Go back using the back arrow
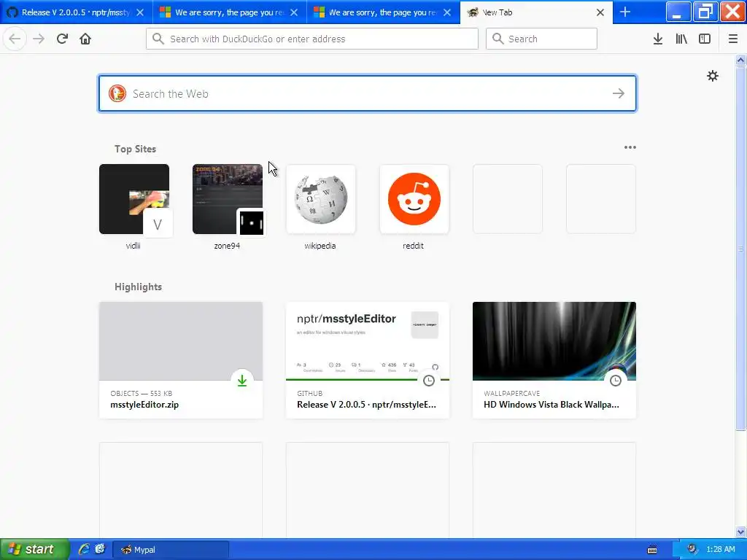The image size is (747, 560). [x=15, y=39]
